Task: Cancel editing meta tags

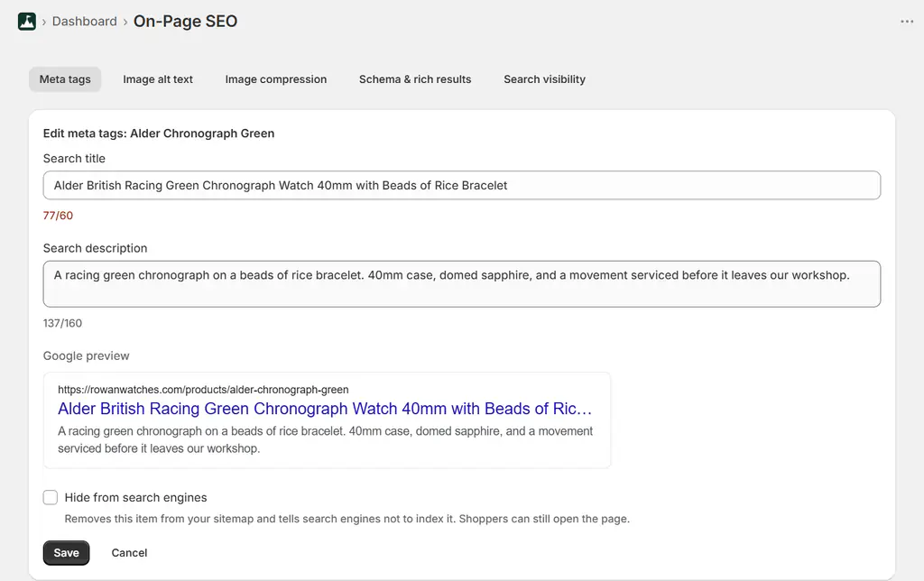Action: click(x=129, y=553)
